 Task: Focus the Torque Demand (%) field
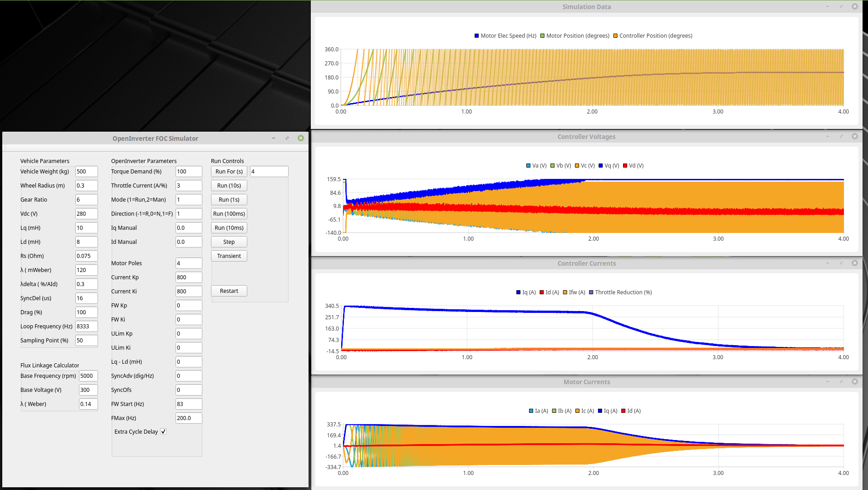coord(188,172)
